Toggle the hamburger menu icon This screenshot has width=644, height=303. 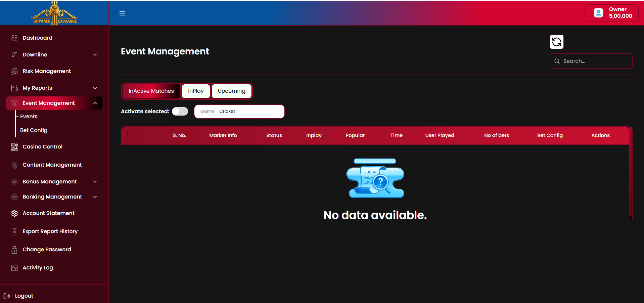tap(122, 13)
